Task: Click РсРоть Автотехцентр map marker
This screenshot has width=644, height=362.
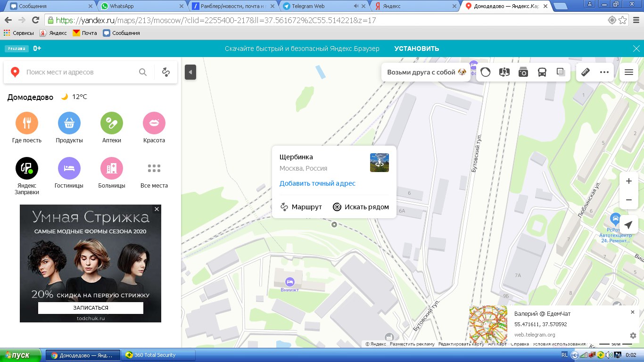Action: pyautogui.click(x=615, y=218)
